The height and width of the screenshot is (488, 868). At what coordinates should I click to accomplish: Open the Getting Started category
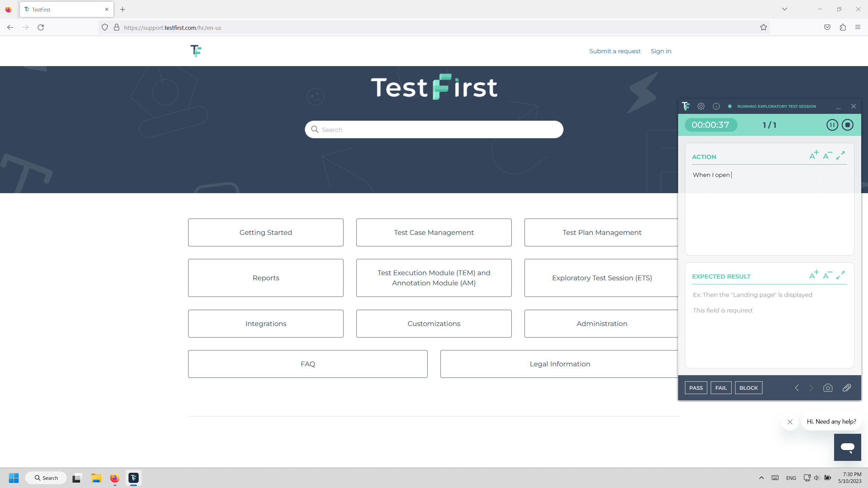coord(265,232)
